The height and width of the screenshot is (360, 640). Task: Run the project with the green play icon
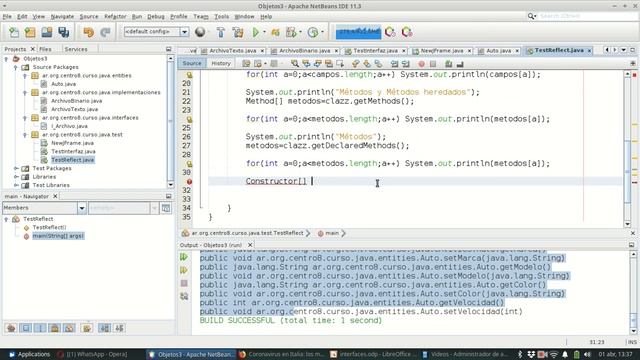[256, 32]
